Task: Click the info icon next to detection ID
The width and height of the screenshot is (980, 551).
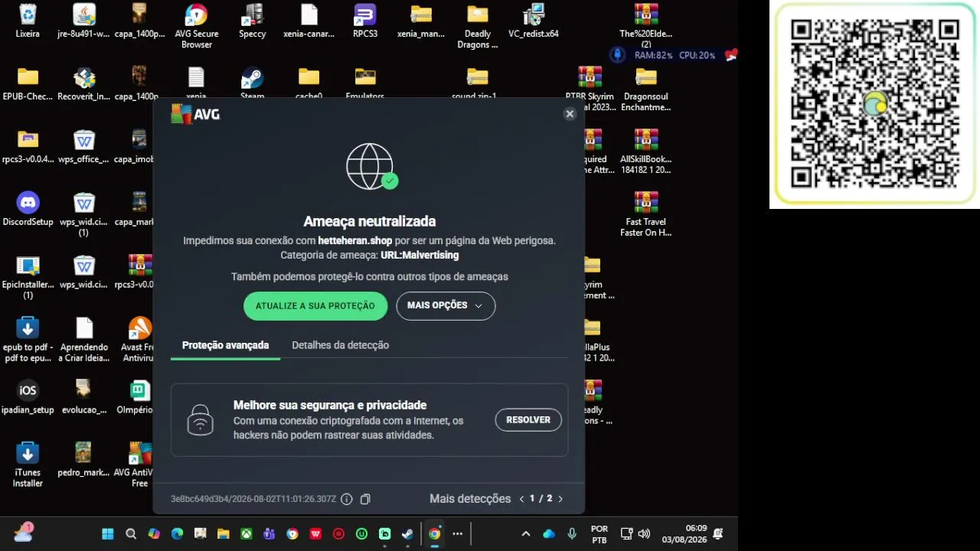Action: pyautogui.click(x=347, y=499)
